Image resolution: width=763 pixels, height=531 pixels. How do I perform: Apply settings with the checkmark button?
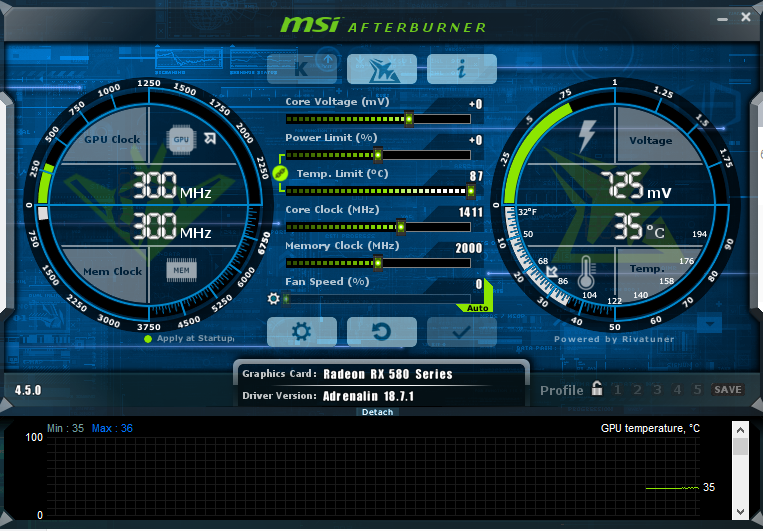pyautogui.click(x=462, y=332)
